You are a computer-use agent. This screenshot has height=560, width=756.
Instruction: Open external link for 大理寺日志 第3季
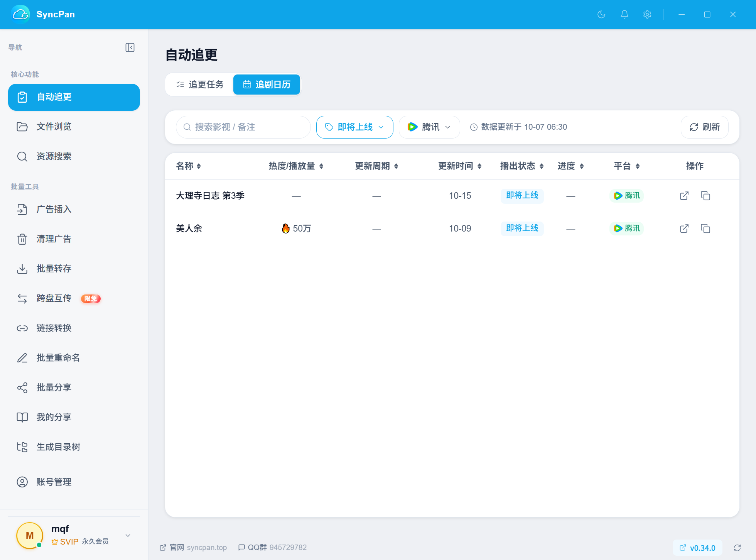684,196
